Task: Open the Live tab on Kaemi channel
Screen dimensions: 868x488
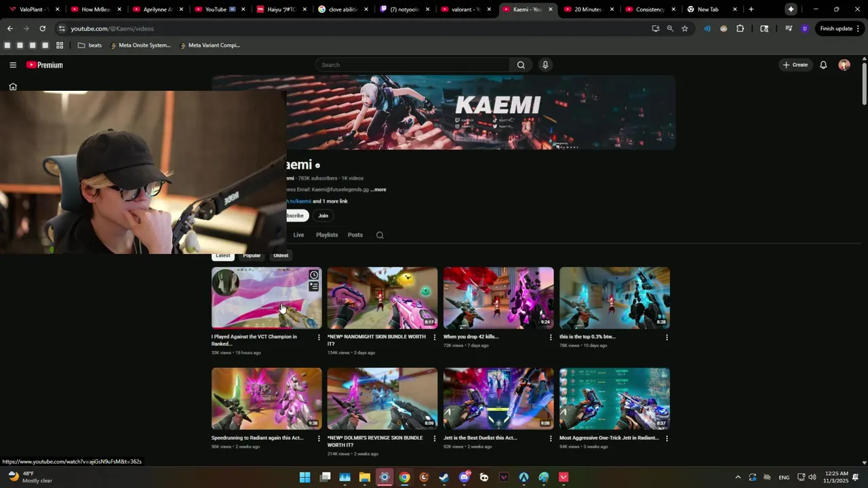Action: coord(298,235)
